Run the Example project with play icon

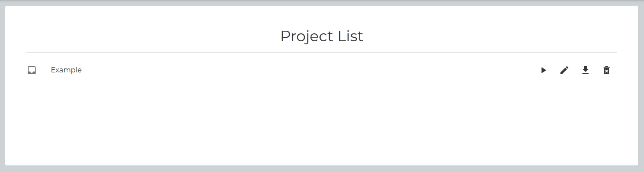click(x=544, y=70)
